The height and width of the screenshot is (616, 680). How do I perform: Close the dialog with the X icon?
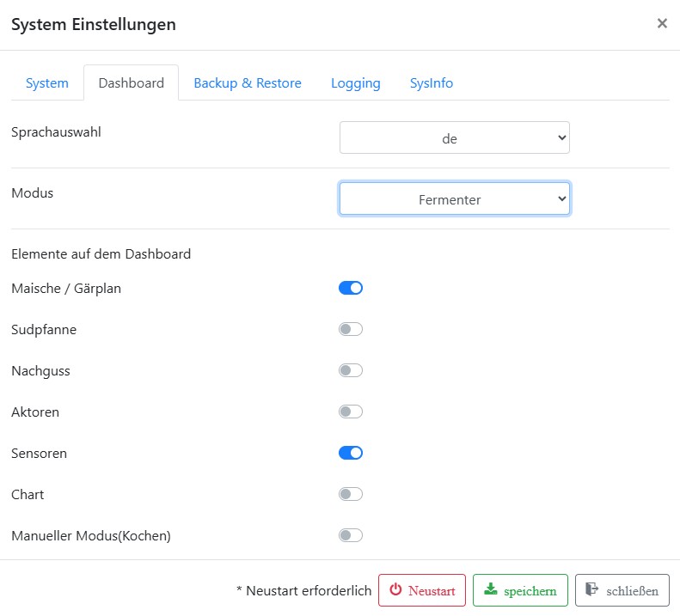pyautogui.click(x=662, y=24)
